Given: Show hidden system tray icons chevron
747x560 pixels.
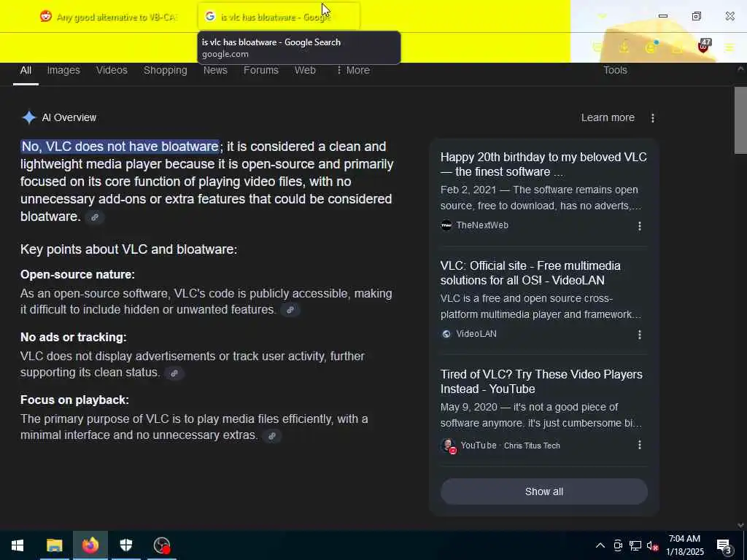Looking at the screenshot, I should 600,545.
